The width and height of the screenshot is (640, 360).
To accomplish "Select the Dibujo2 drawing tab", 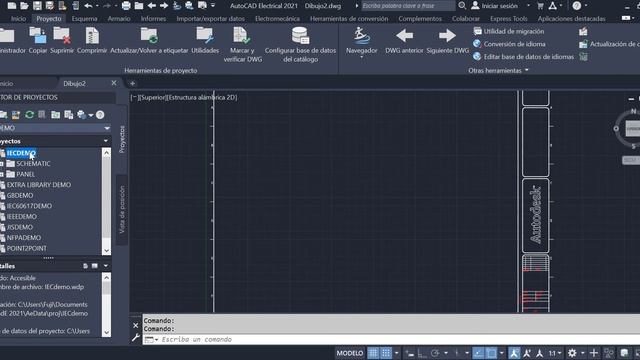I will [x=74, y=83].
